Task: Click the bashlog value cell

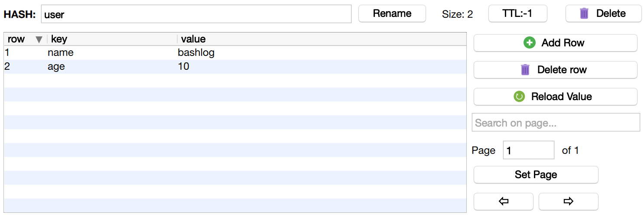Action: pyautogui.click(x=196, y=53)
